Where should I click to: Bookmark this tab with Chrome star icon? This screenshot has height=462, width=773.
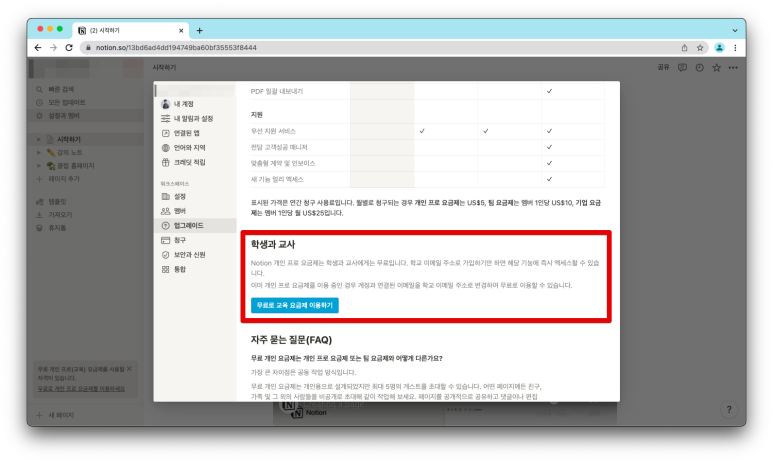700,47
